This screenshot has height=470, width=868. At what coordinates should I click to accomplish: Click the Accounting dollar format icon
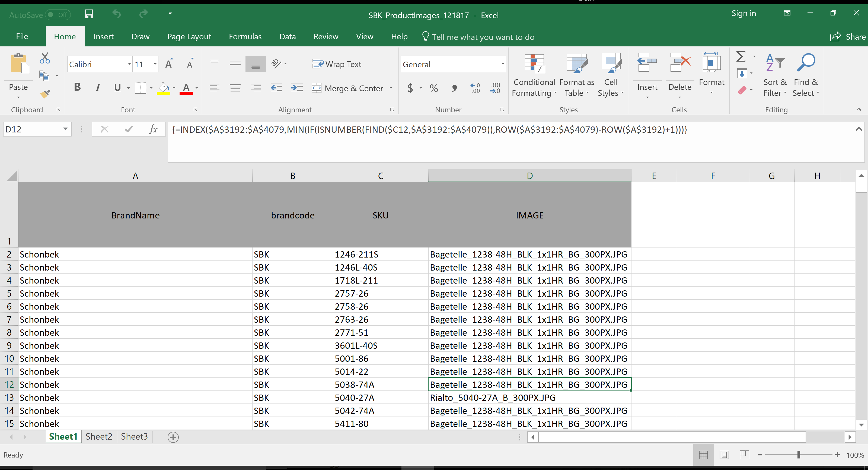click(x=410, y=88)
